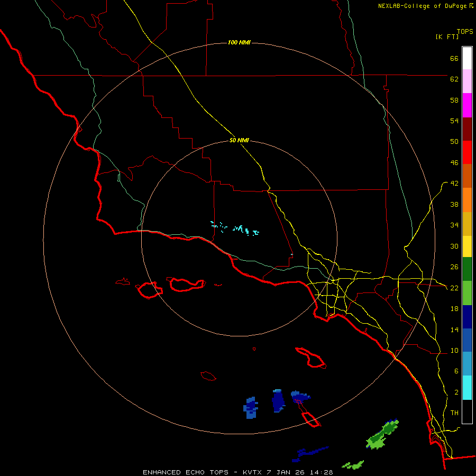Click the 50 NMI range ring label
This screenshot has width=476, height=476.
(239, 140)
